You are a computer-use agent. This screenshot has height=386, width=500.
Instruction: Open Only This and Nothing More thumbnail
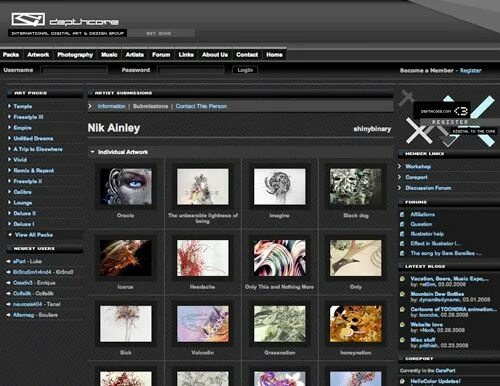coord(280,258)
